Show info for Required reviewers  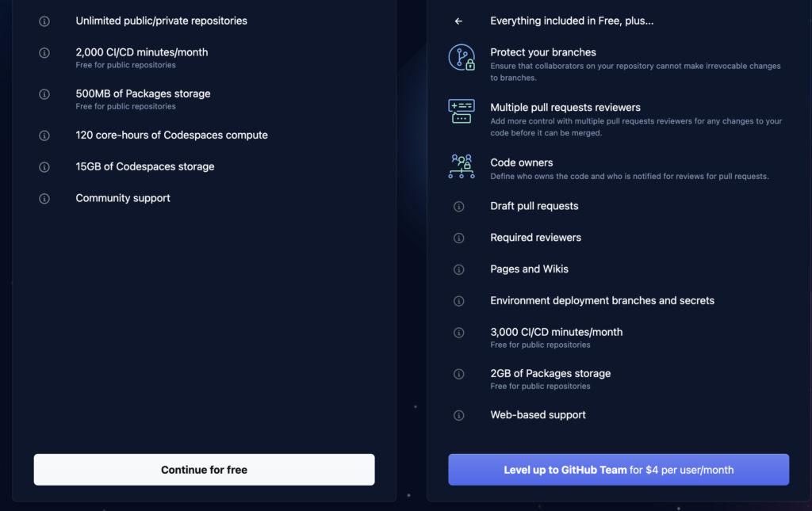[x=459, y=238]
